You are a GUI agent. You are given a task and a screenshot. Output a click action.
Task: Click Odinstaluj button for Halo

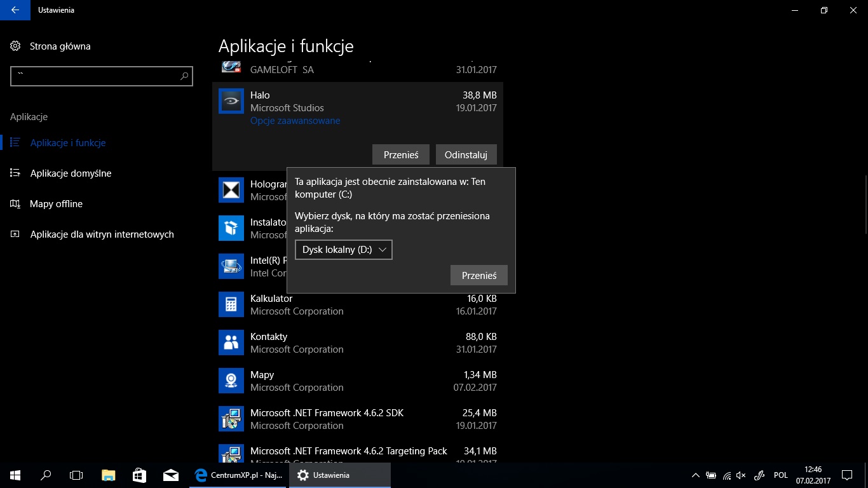(466, 154)
